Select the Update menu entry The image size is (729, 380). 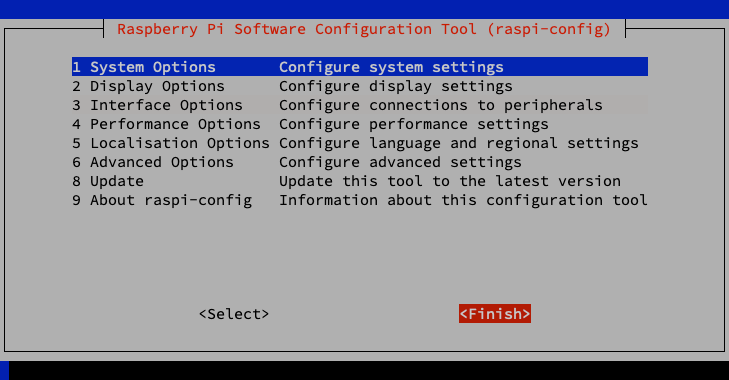[360, 181]
